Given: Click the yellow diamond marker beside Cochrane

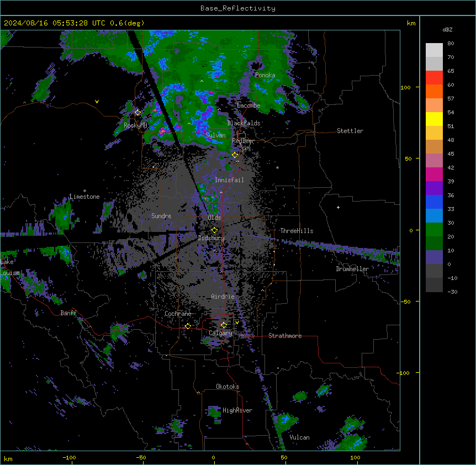Looking at the screenshot, I should [188, 326].
